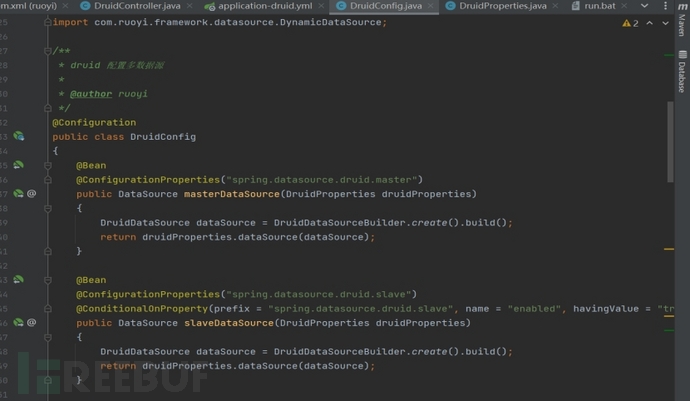690x401 pixels.
Task: Click the green stripe mark near top
Action: pyautogui.click(x=669, y=55)
